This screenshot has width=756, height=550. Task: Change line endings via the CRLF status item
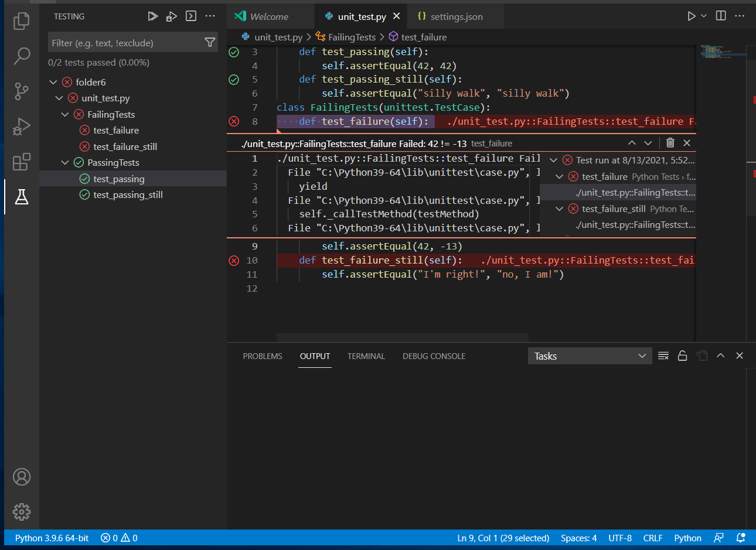pyautogui.click(x=653, y=538)
